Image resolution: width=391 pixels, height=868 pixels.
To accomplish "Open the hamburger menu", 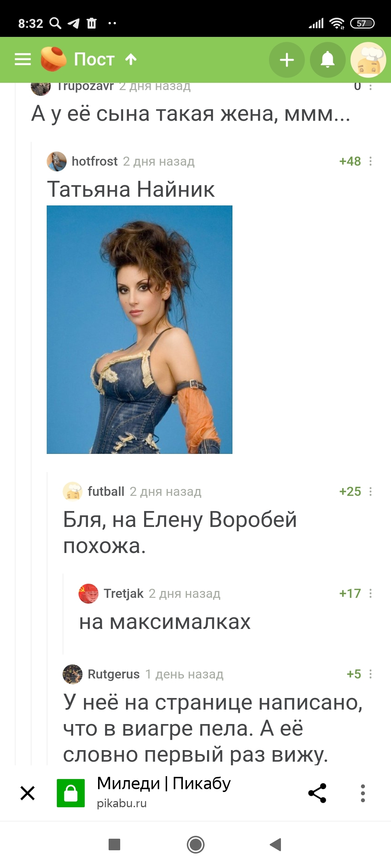I will [x=22, y=59].
